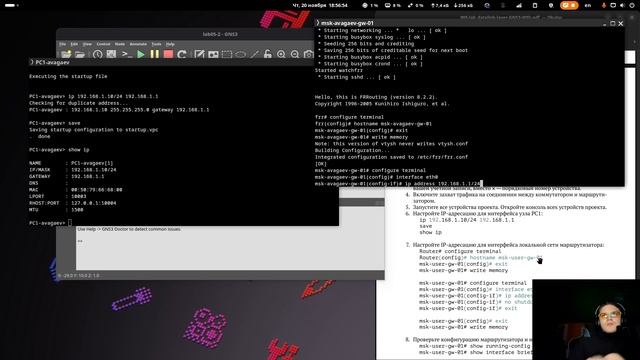Click 'Use Help -> GNS3 Doctor' console message
Image resolution: width=640 pixels, height=360 pixels.
coord(129,229)
